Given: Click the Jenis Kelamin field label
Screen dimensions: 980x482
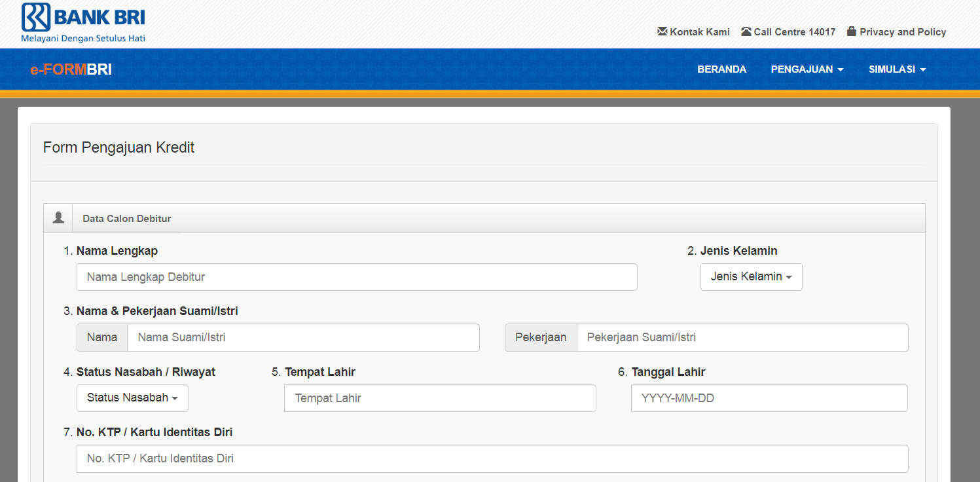Looking at the screenshot, I should click(739, 251).
